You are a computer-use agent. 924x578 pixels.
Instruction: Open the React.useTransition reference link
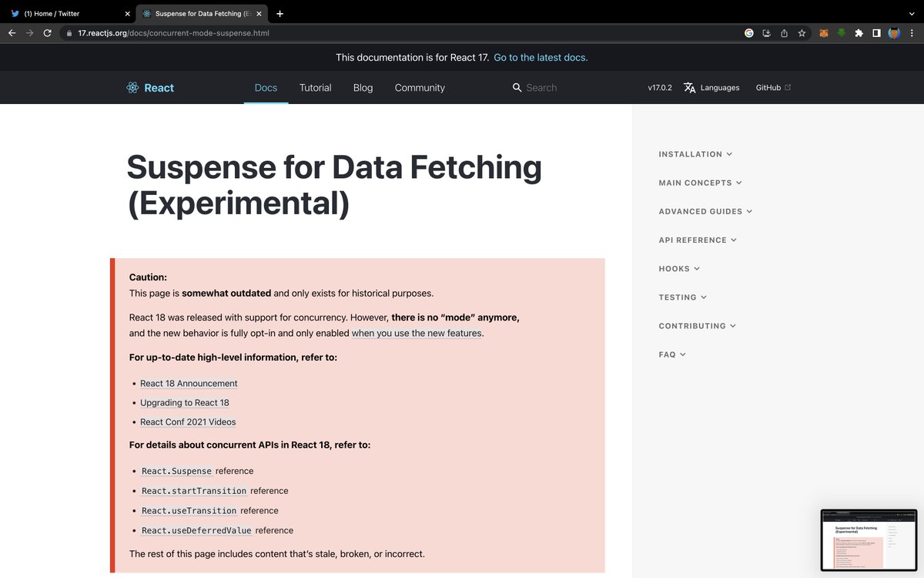coord(189,511)
